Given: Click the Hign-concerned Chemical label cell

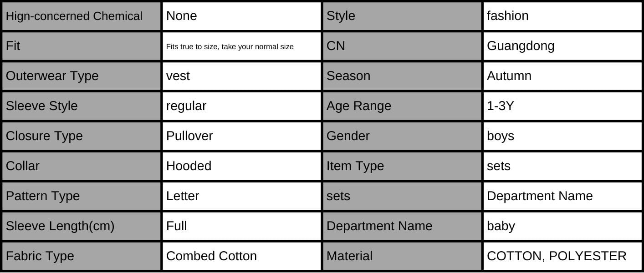Looking at the screenshot, I should coord(74,16).
